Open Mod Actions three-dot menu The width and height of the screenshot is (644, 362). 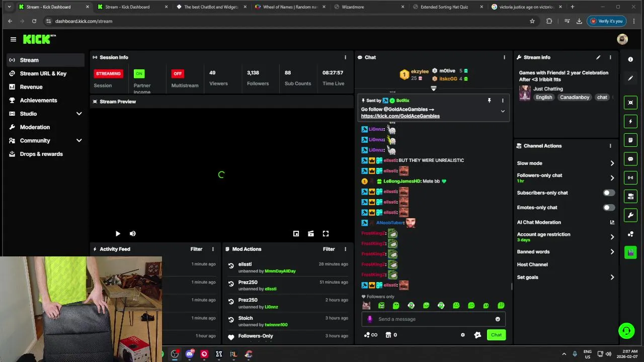[345, 249]
